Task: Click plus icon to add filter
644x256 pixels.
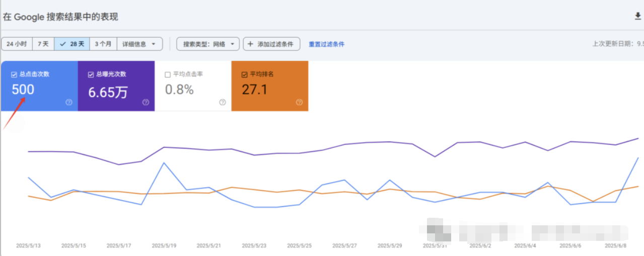Action: (x=250, y=44)
